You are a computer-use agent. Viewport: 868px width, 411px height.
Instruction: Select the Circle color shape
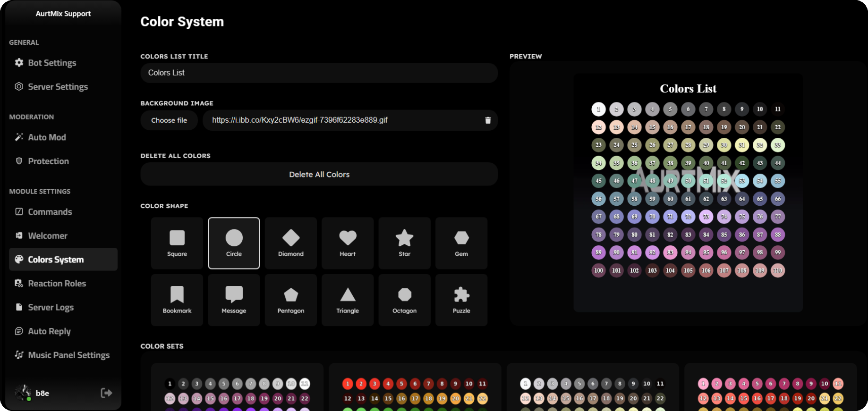pos(234,243)
